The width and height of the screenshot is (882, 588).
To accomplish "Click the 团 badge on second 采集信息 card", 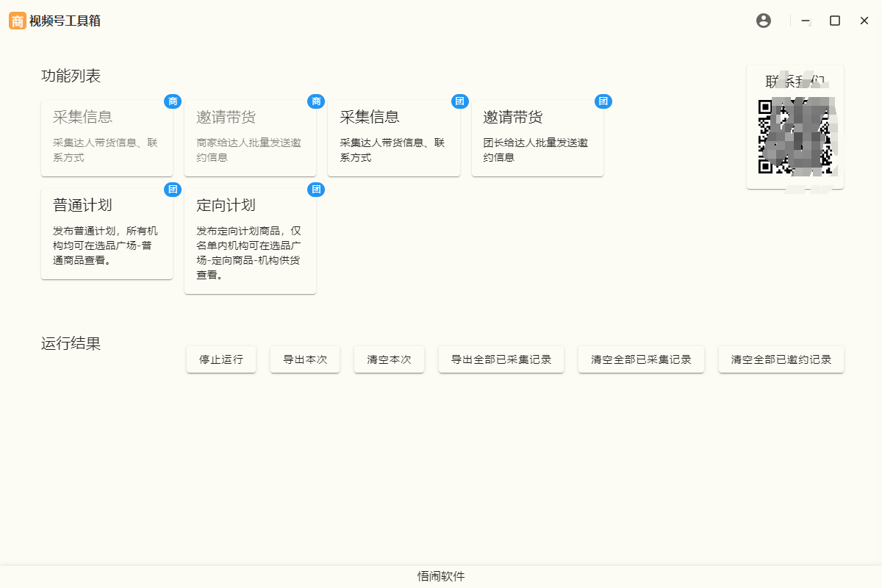I will (459, 101).
